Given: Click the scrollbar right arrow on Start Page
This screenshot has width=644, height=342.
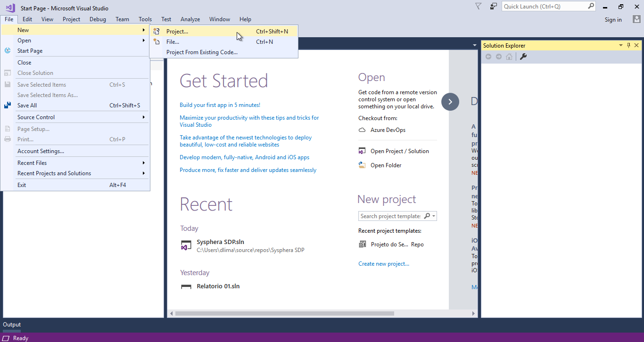Looking at the screenshot, I should point(474,313).
